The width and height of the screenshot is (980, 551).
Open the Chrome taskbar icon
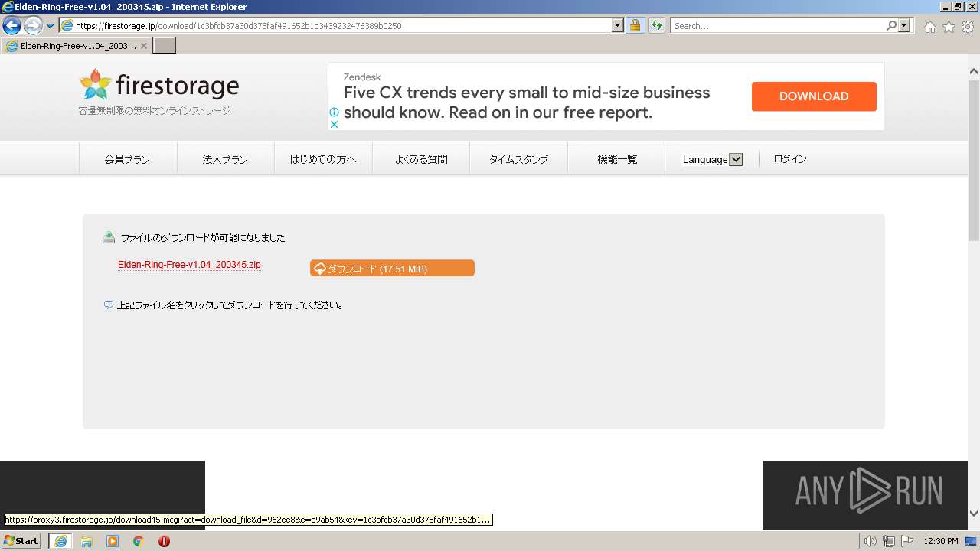(x=139, y=541)
